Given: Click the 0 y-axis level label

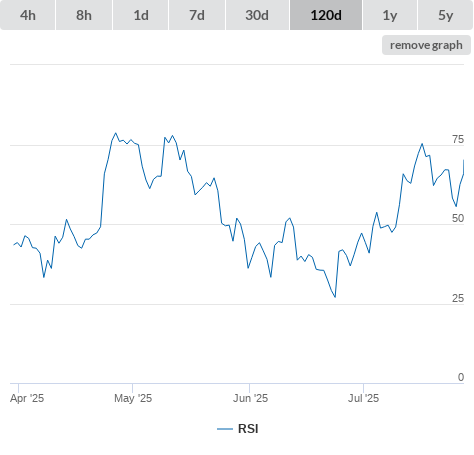Looking at the screenshot, I should click(x=461, y=377).
